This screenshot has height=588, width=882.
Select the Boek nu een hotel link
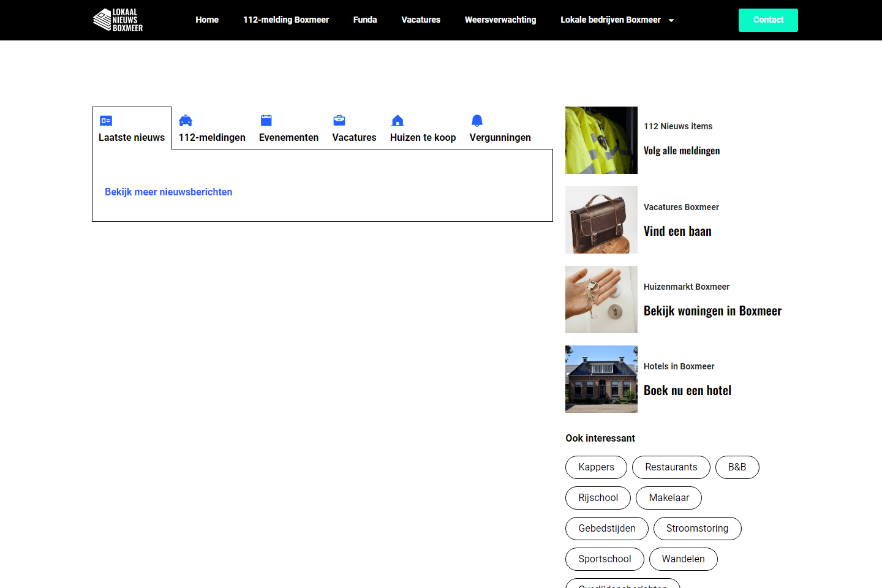pyautogui.click(x=687, y=391)
